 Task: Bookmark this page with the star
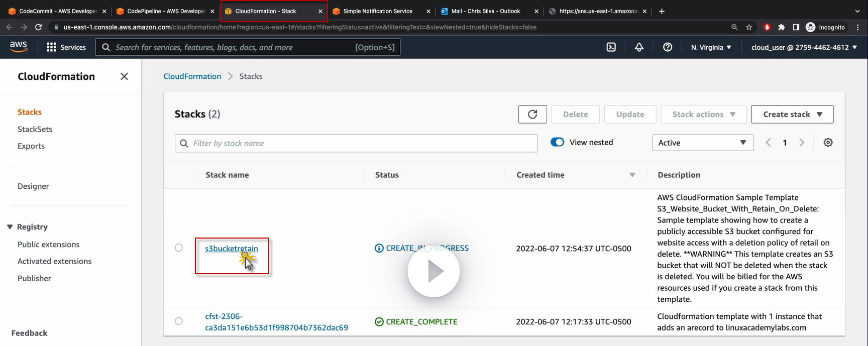tap(749, 27)
